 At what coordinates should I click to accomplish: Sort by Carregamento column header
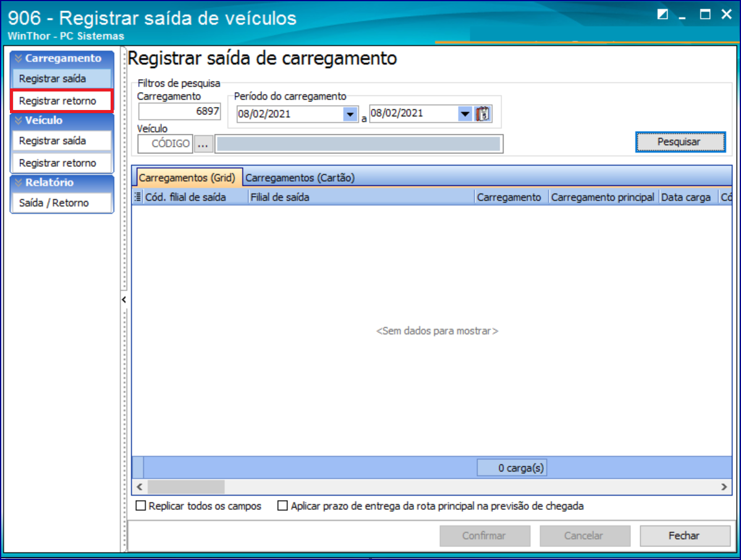pos(512,197)
